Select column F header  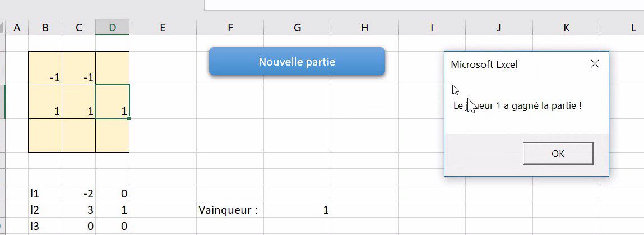coord(230,27)
